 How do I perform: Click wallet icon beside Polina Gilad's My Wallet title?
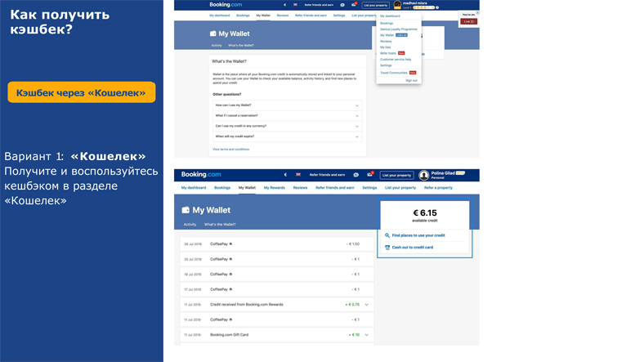tap(186, 210)
